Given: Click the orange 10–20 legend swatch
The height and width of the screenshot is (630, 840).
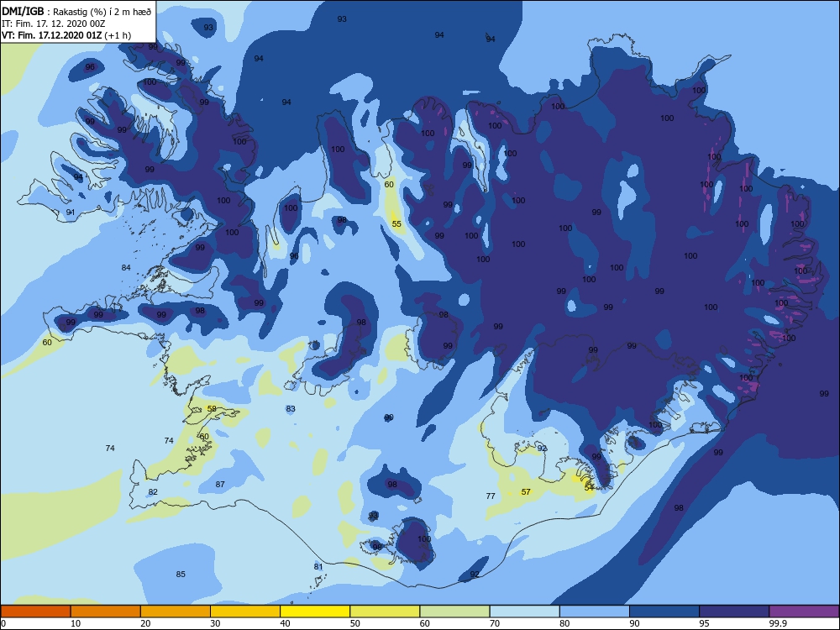Looking at the screenshot, I should pyautogui.click(x=106, y=612).
